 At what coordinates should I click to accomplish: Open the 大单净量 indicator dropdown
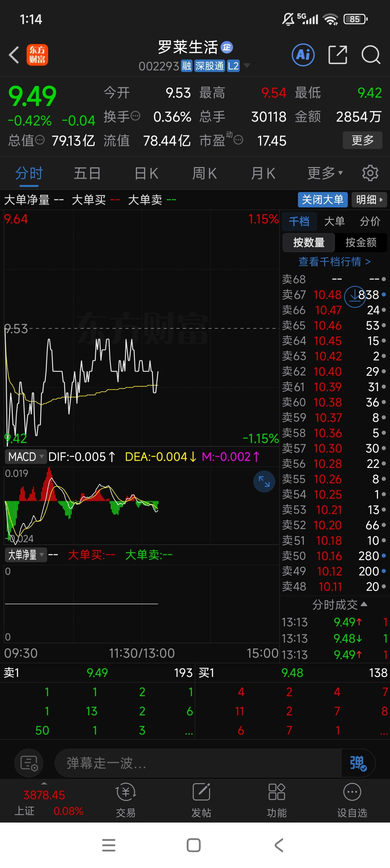26,555
